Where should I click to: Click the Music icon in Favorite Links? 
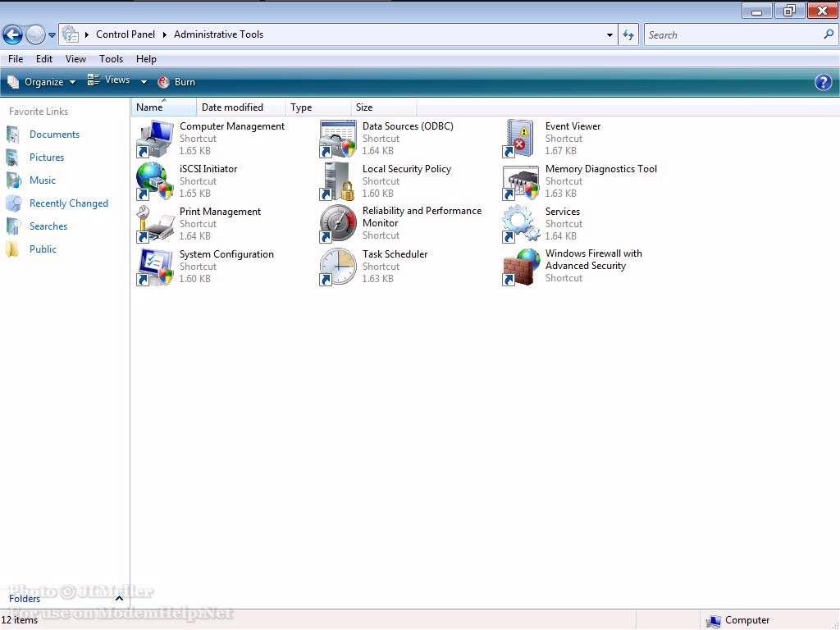(13, 180)
